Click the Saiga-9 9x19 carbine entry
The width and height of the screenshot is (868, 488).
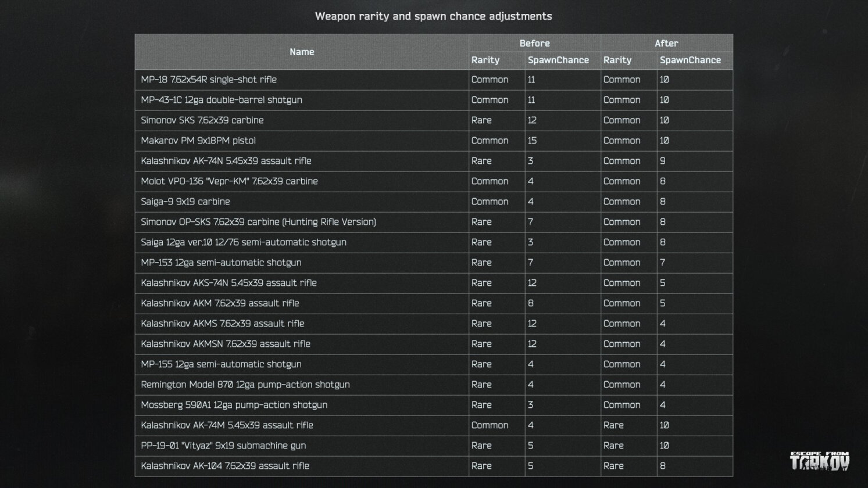click(185, 202)
